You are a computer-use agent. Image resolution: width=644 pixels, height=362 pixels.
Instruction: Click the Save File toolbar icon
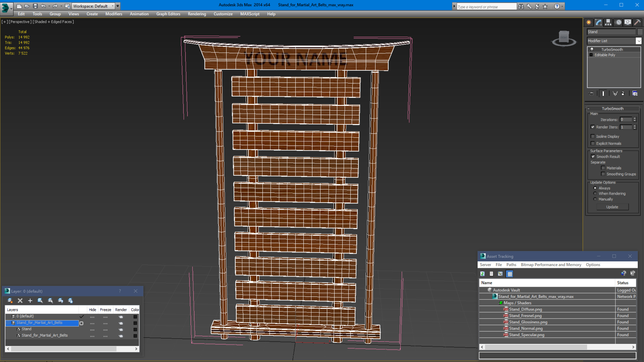pos(35,6)
